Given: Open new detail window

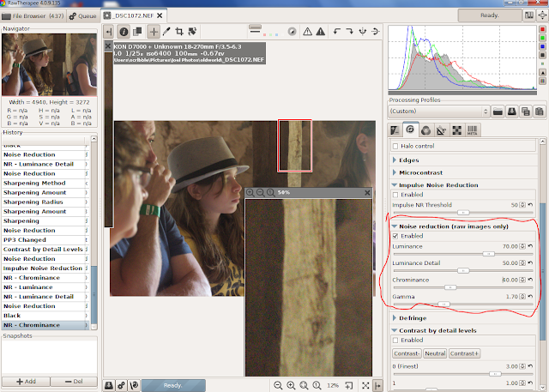Looking at the screenshot, I should (x=349, y=386).
